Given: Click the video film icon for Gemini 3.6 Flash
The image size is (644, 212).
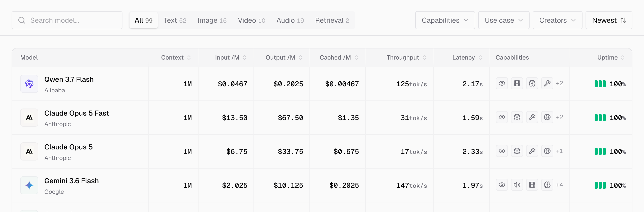Looking at the screenshot, I should (532, 185).
